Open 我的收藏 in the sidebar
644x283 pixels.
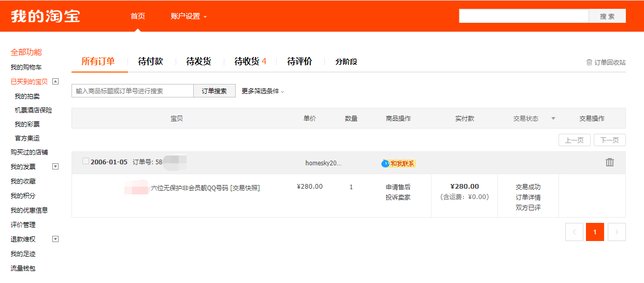click(23, 181)
